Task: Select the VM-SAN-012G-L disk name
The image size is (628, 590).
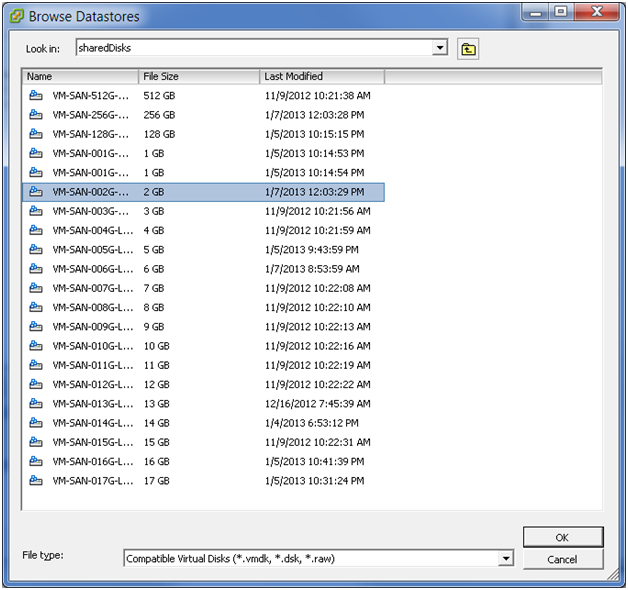Action: click(x=93, y=384)
